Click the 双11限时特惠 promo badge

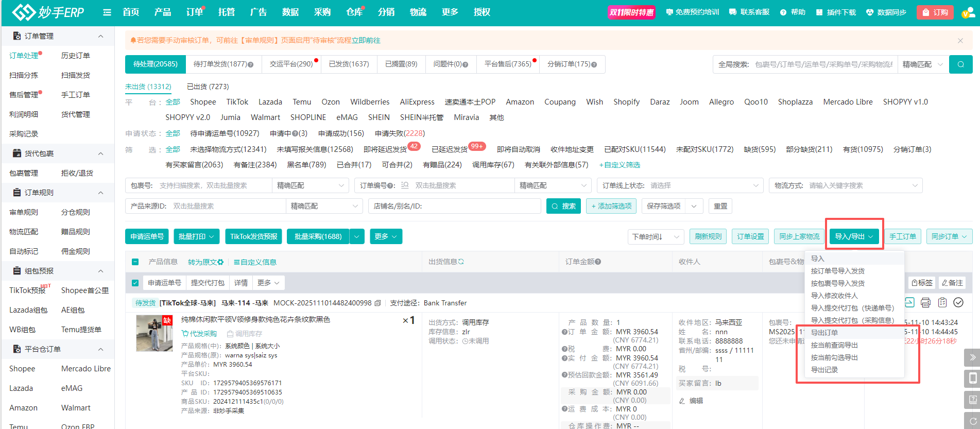[x=631, y=12]
